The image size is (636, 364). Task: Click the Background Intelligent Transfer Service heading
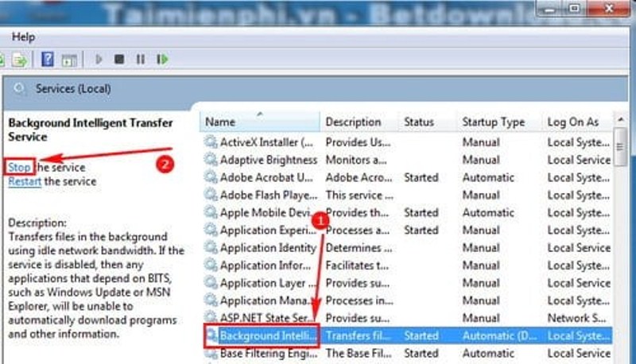91,130
